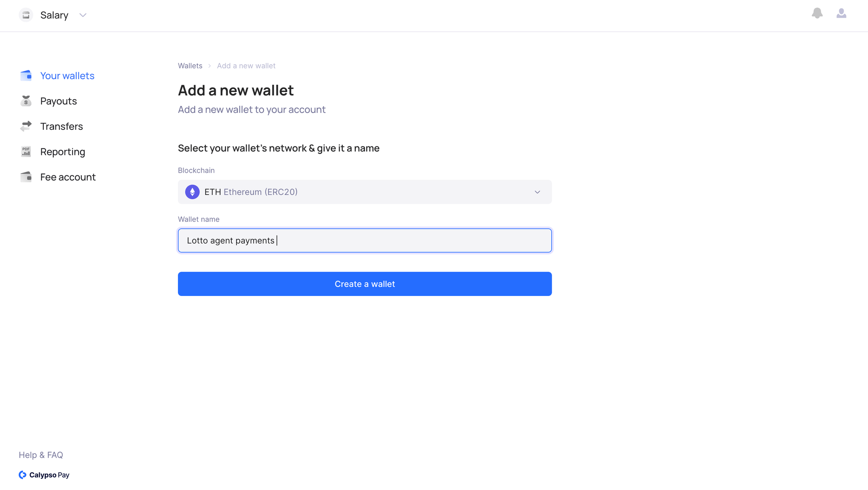Switch to the Payouts section

(58, 101)
